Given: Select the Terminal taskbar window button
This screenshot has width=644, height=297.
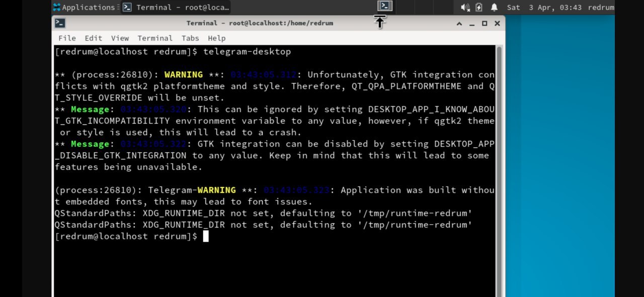Looking at the screenshot, I should pos(177,7).
